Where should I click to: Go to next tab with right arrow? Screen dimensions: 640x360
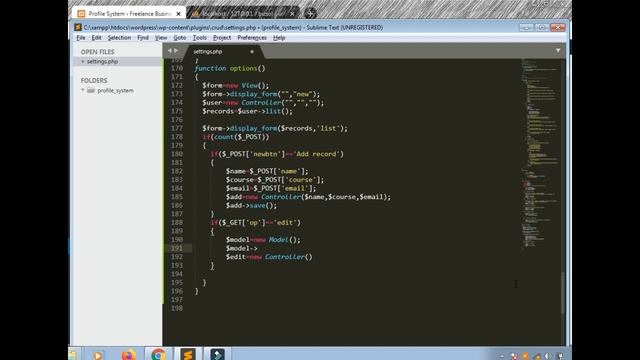coord(176,51)
